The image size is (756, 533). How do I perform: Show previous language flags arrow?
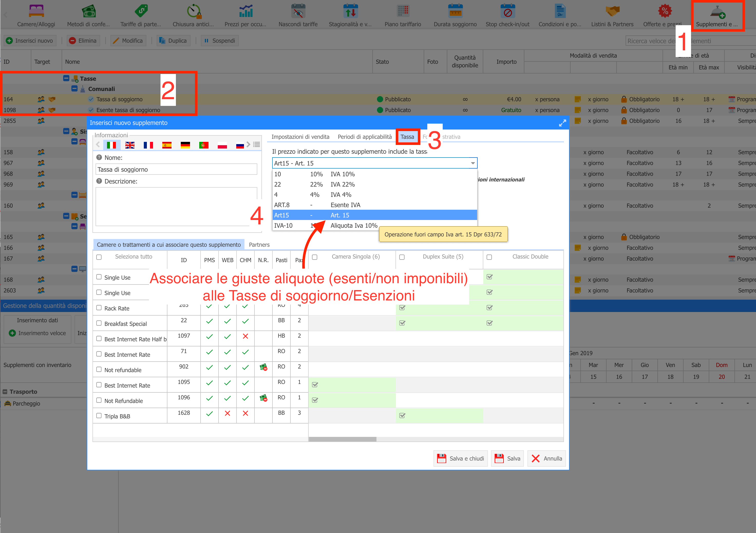[x=98, y=144]
